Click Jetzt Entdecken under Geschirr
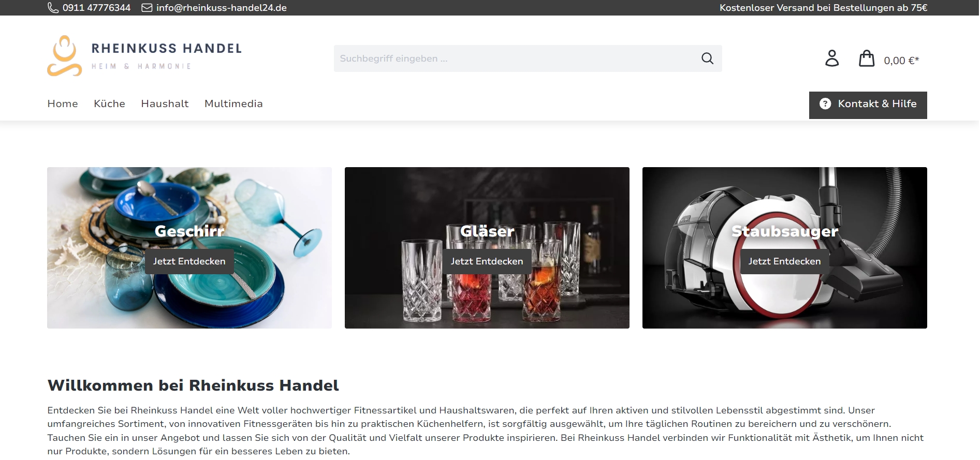This screenshot has height=460, width=980. (x=189, y=261)
